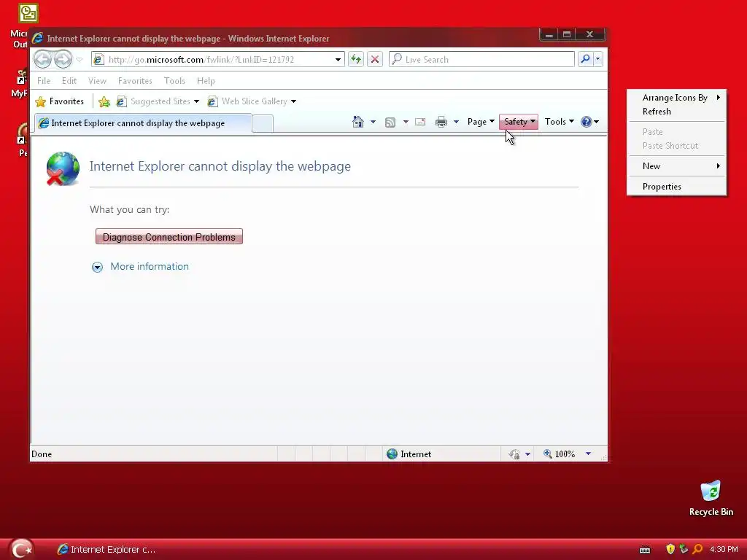The image size is (747, 560).
Task: Click the Zoom magnifier 100% button
Action: [560, 454]
